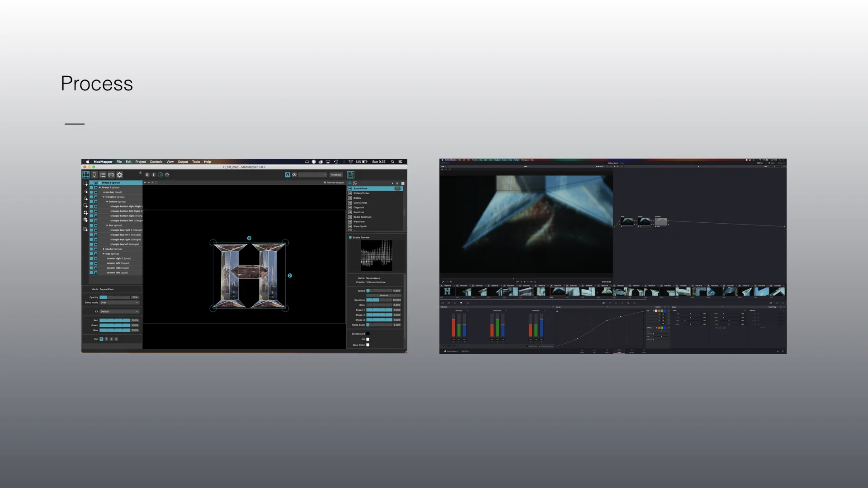Click the add 3D object cube tool
Viewport: 868px width, 488px height.
[85, 220]
